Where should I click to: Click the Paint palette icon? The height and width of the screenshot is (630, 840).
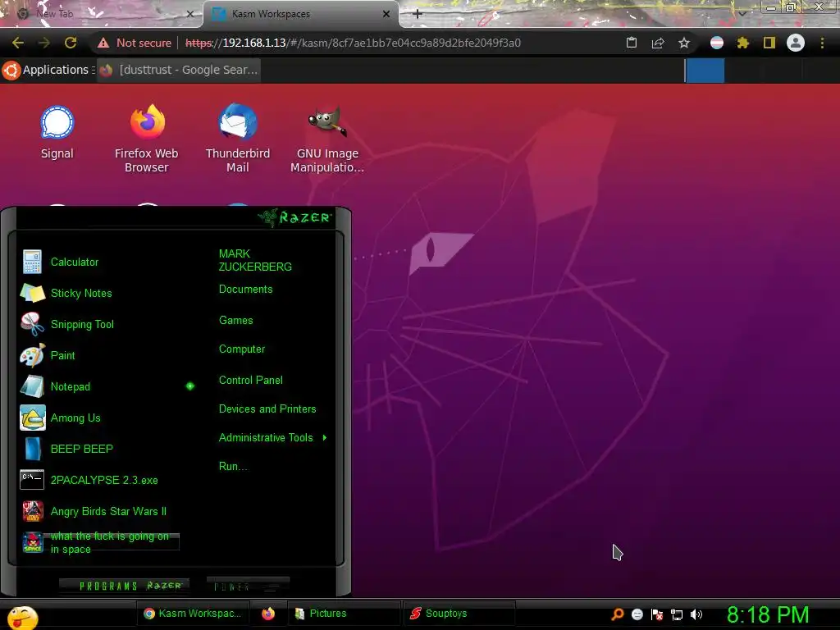[x=32, y=355]
